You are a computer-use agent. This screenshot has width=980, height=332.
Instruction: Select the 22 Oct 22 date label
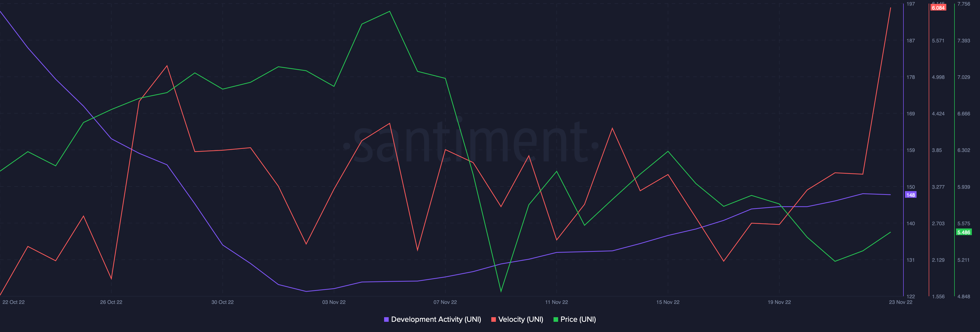click(14, 302)
